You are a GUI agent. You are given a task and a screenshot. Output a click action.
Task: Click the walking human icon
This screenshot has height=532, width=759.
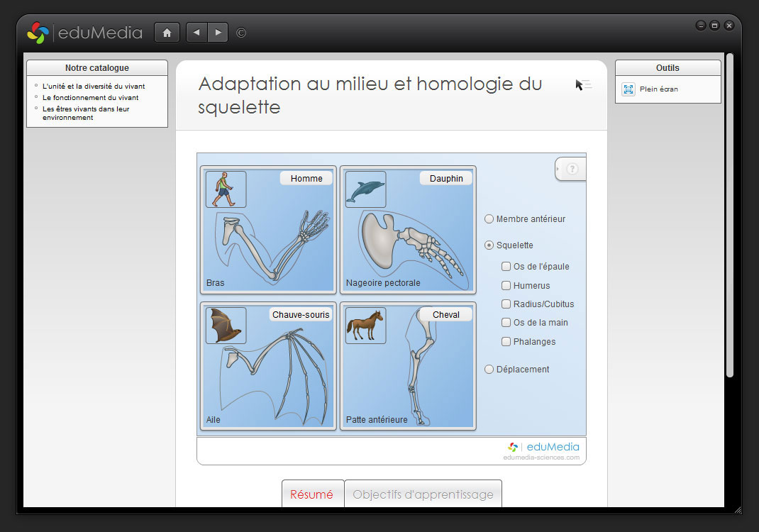(226, 189)
